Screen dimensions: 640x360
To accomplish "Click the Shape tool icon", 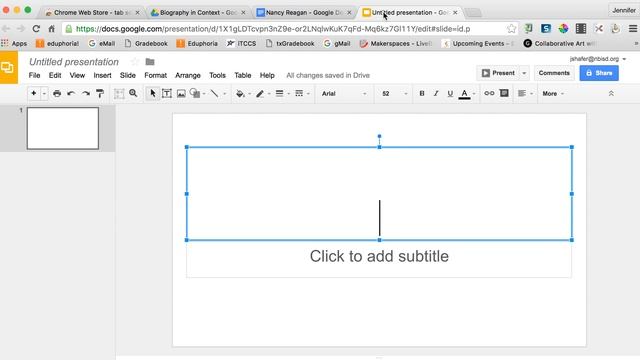I will [195, 93].
